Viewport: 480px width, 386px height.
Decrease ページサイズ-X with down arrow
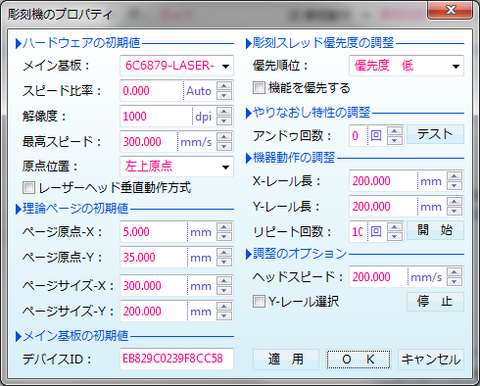coord(224,290)
